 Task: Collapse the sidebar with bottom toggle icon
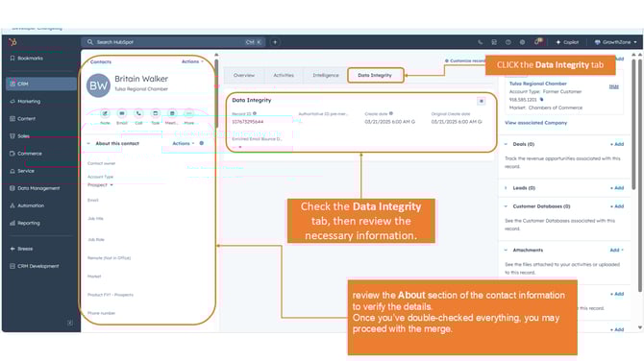coord(70,323)
